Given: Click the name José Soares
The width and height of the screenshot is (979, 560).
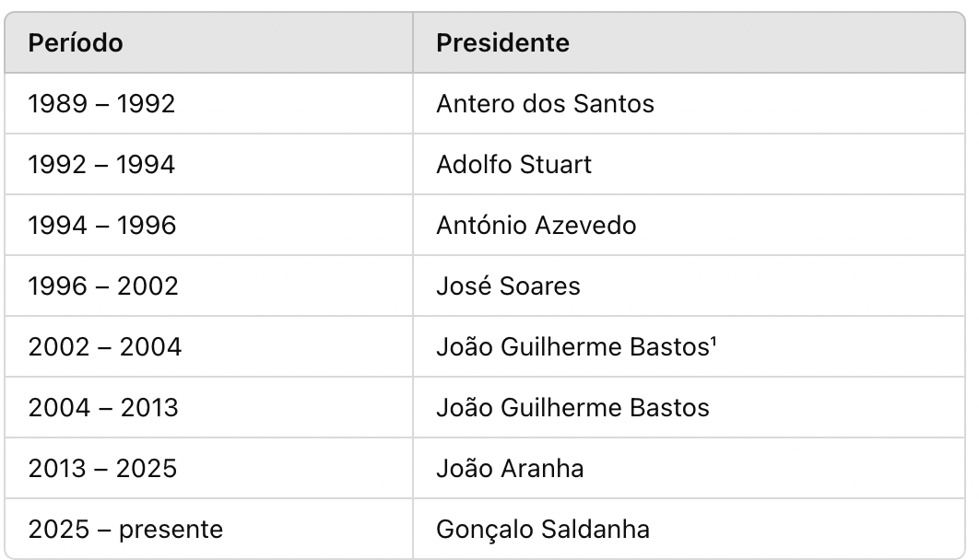Looking at the screenshot, I should coord(508,286).
